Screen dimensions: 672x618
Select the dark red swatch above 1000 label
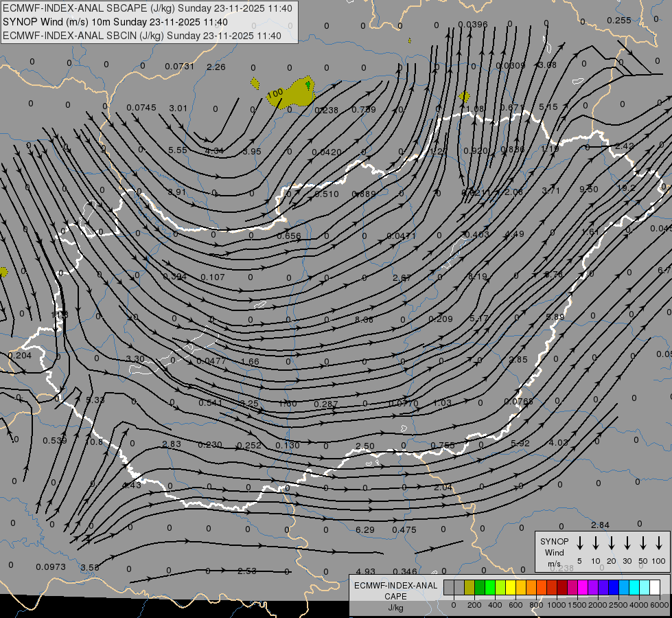point(562,587)
